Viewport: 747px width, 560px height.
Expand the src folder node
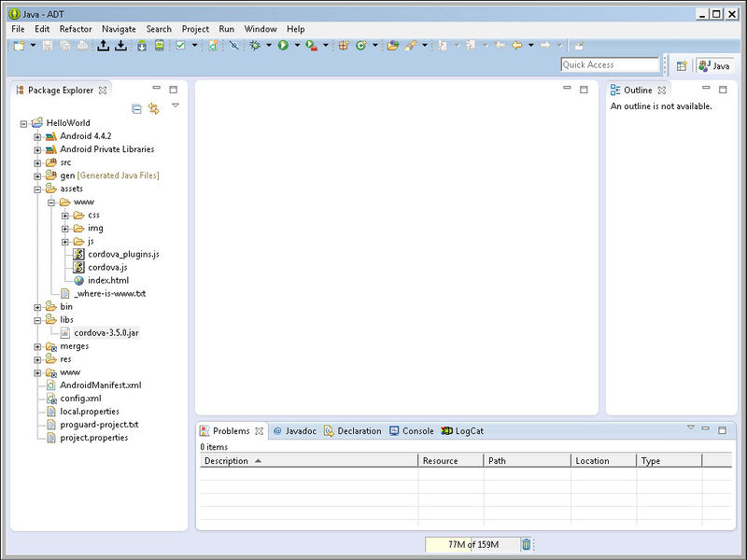(37, 162)
